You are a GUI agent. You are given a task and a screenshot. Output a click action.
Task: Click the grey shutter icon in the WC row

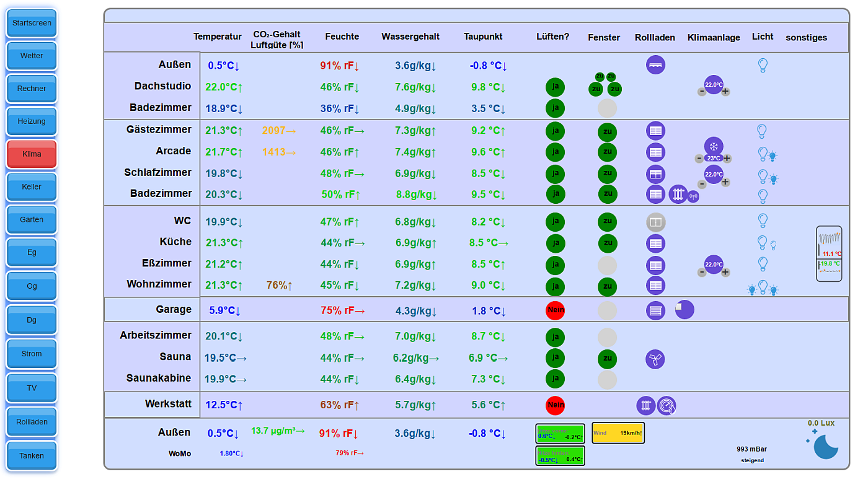click(x=655, y=222)
